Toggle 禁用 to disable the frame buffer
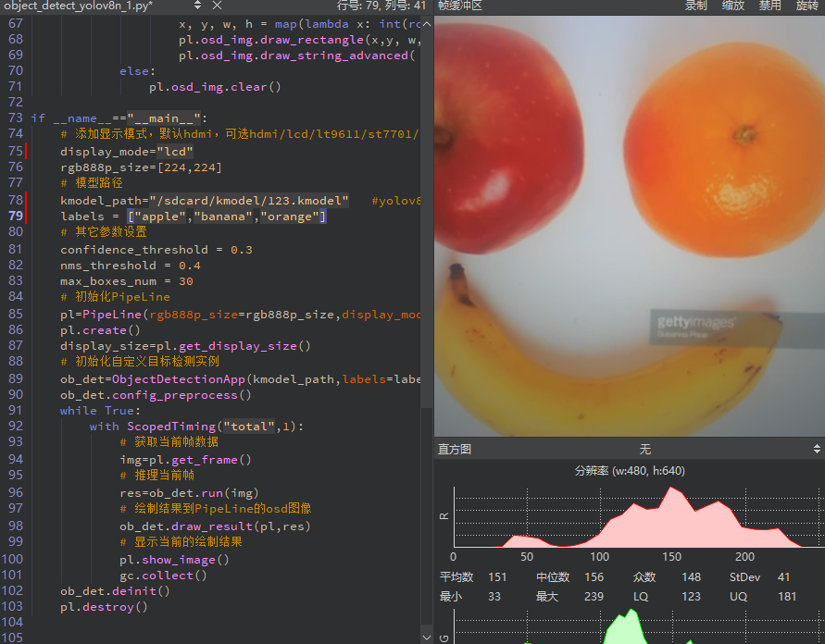The height and width of the screenshot is (644, 825). (769, 6)
